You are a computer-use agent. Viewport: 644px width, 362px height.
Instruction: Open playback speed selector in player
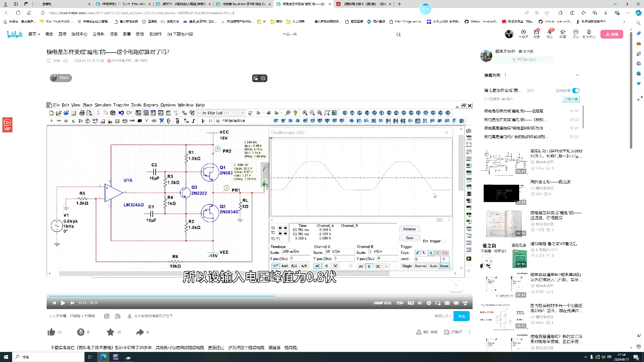(400, 303)
